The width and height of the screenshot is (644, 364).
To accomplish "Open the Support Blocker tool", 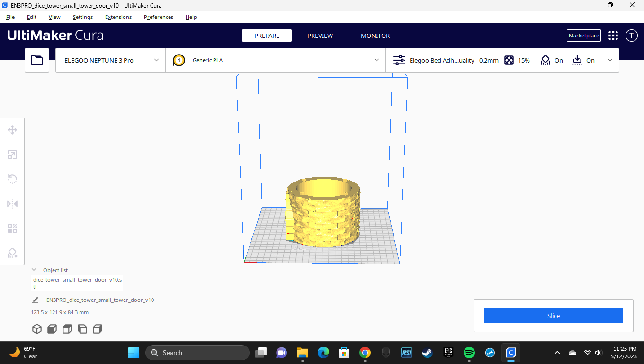I will pos(12,253).
